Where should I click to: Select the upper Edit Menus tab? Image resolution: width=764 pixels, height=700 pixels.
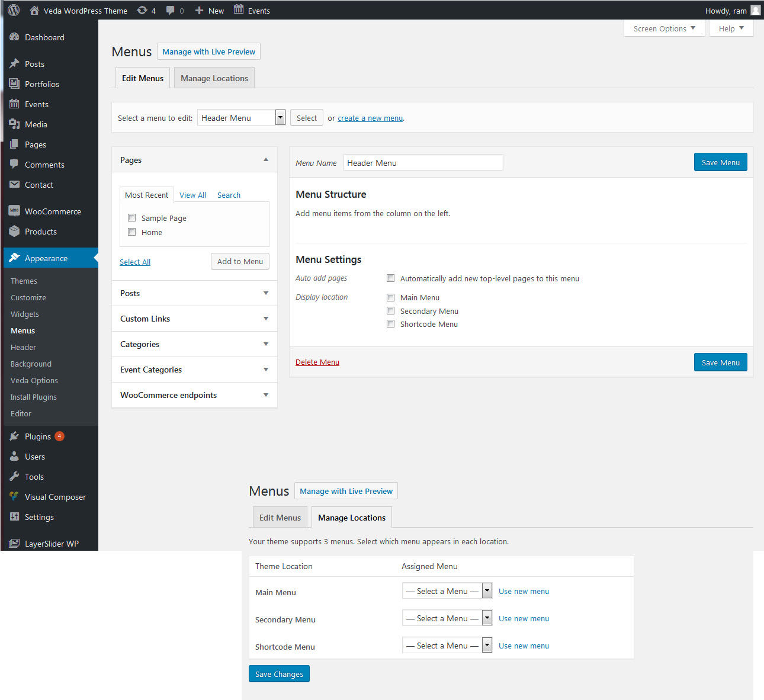click(143, 78)
